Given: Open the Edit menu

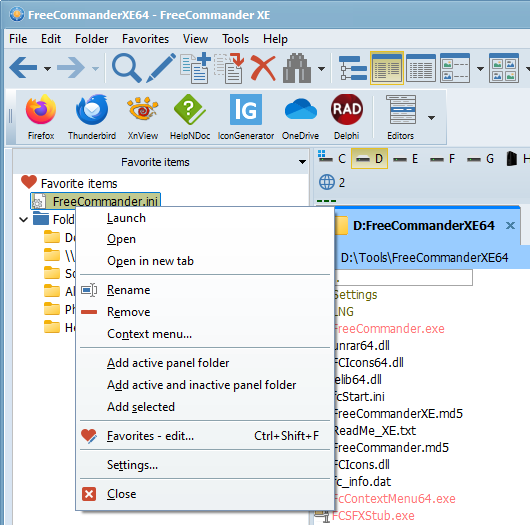Looking at the screenshot, I should [51, 39].
